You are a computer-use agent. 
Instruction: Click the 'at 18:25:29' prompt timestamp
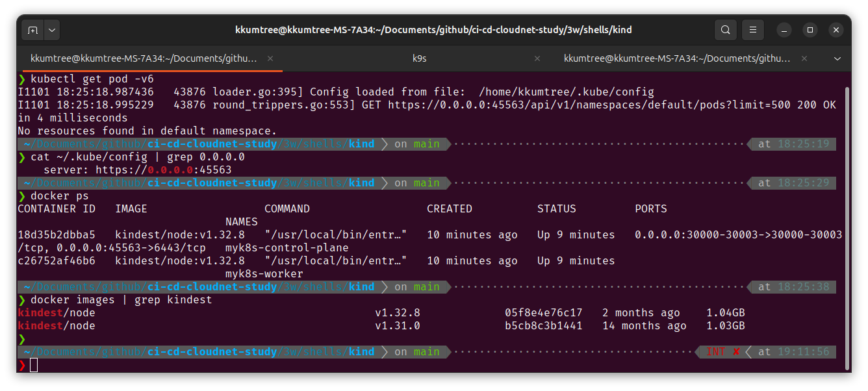[x=794, y=183]
